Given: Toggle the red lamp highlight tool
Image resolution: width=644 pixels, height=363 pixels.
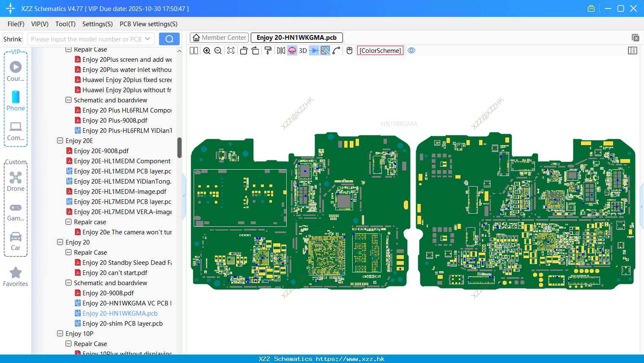Looking at the screenshot, I should coord(292,51).
